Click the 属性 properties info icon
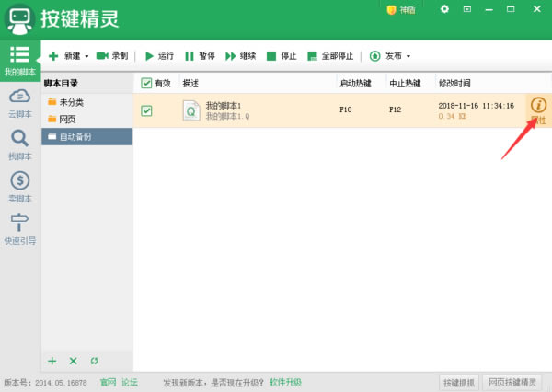Viewport: 552px width, 392px height. click(x=538, y=106)
